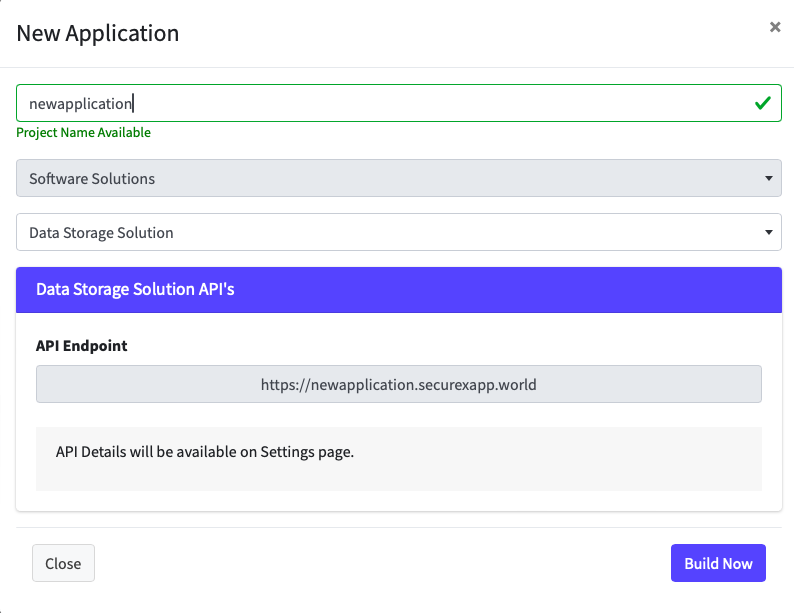
Task: Select the Data Storage Solution API's header
Action: coord(135,289)
